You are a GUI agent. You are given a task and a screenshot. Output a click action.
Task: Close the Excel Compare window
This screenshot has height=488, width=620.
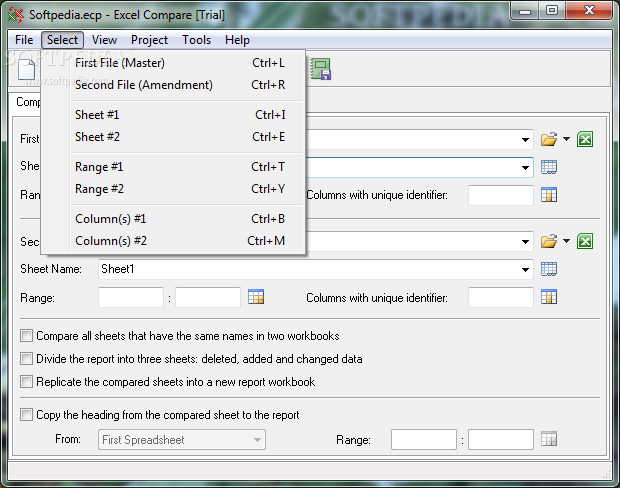589,11
